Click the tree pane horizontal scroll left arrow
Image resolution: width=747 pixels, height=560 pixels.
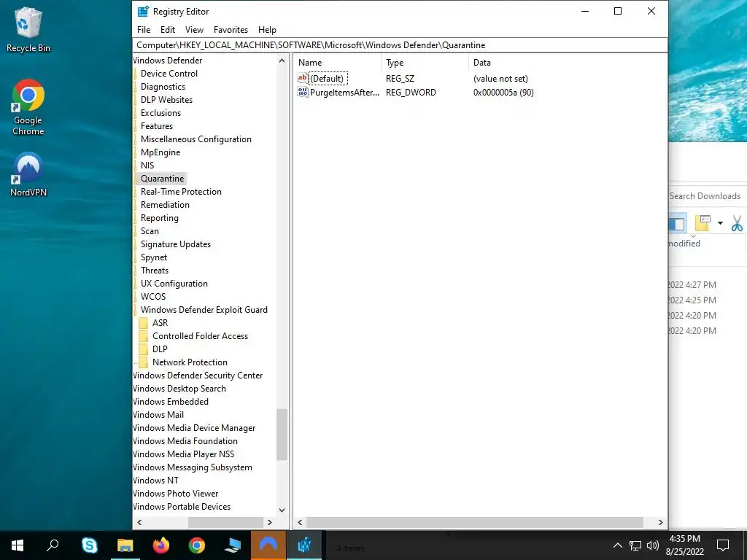point(139,522)
